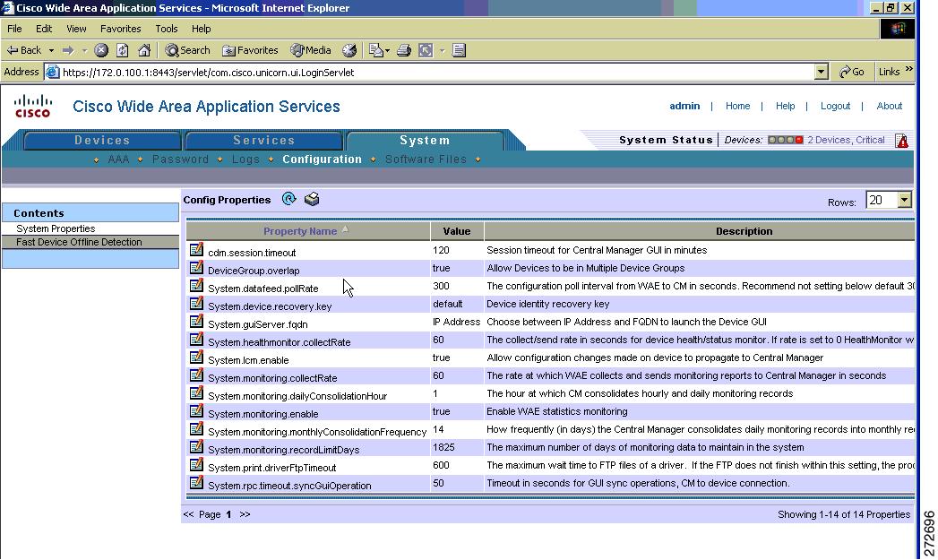Open edit icon for System.device.recovery.key
Viewport: 938px width, 560px height.
pyautogui.click(x=196, y=304)
